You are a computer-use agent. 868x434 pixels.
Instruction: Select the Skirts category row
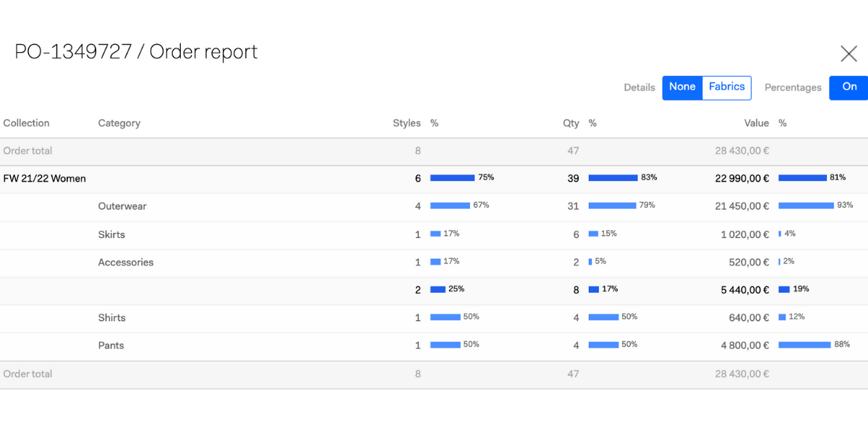click(x=434, y=235)
